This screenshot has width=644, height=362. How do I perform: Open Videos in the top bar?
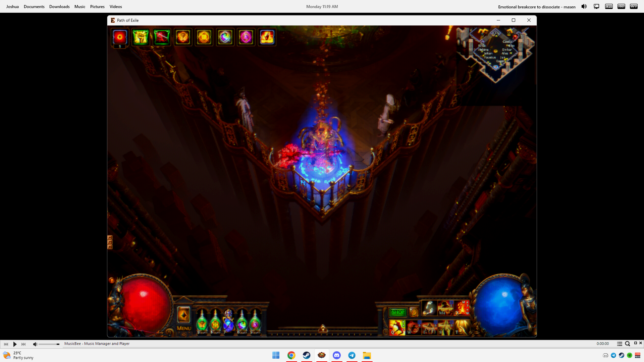(116, 7)
